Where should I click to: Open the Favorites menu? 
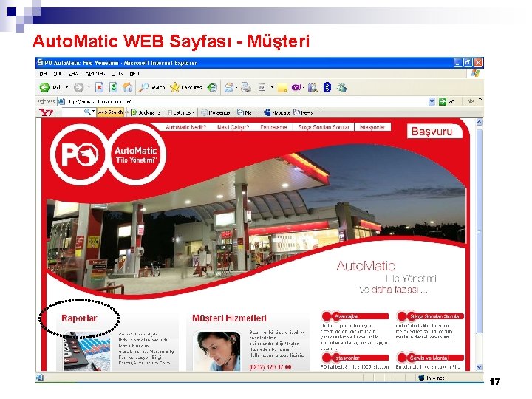(95, 73)
